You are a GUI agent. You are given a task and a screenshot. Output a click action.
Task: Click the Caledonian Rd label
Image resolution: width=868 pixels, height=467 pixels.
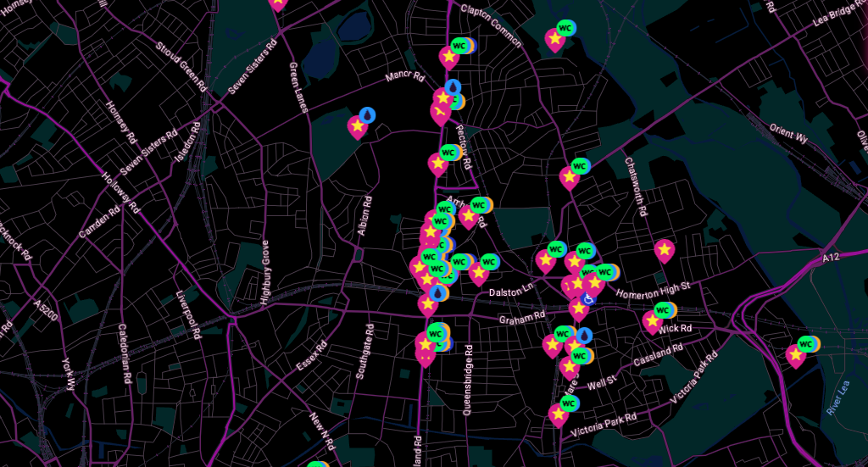[125, 354]
